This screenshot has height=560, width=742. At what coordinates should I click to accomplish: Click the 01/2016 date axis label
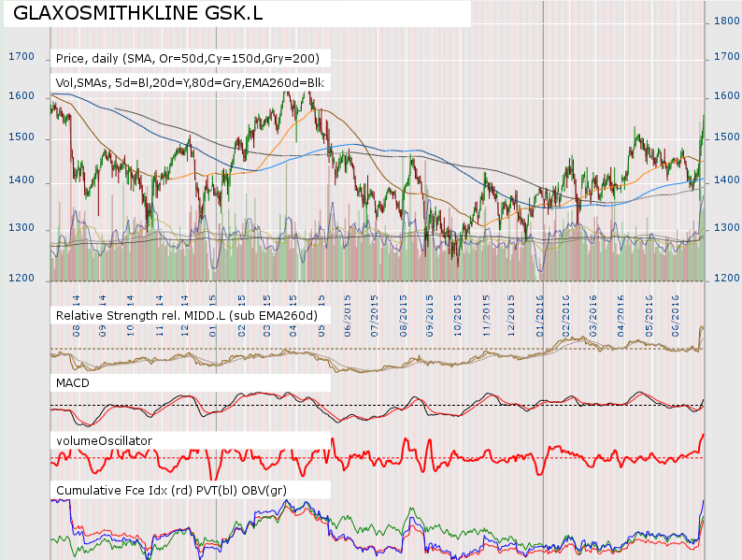539,316
